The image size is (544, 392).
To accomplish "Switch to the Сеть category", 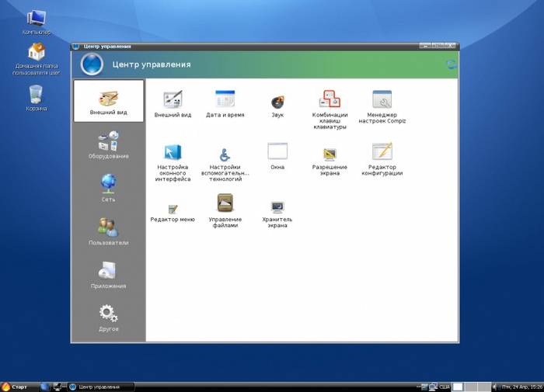I will coord(108,188).
